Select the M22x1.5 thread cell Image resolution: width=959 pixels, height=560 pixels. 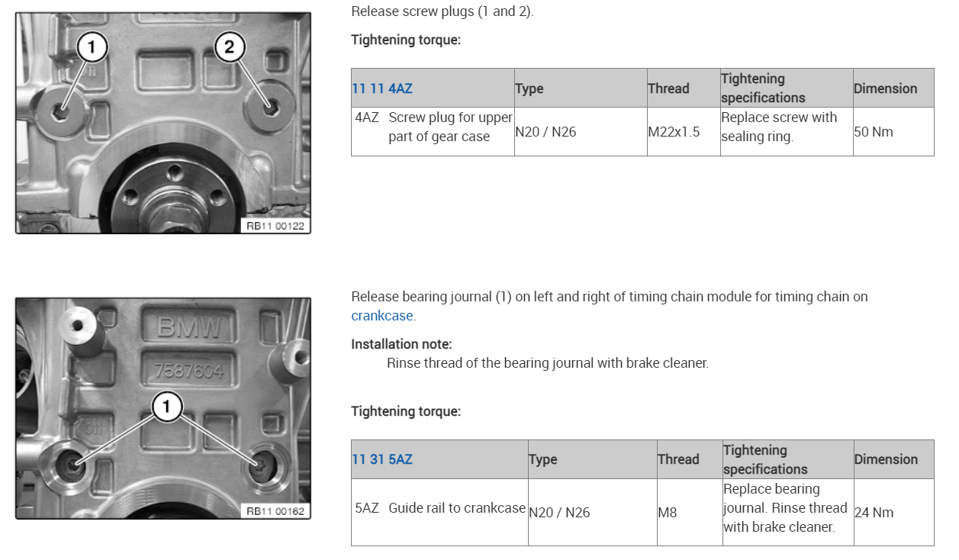[x=674, y=132]
